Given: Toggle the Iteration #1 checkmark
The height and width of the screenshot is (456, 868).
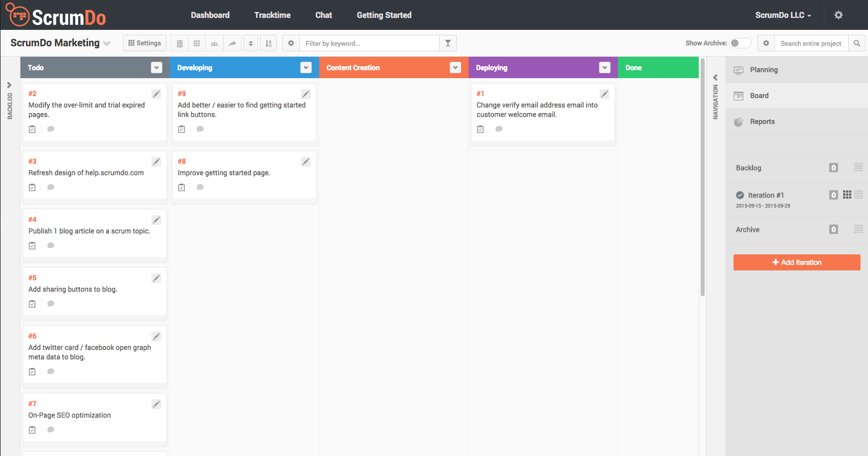Looking at the screenshot, I should click(740, 195).
